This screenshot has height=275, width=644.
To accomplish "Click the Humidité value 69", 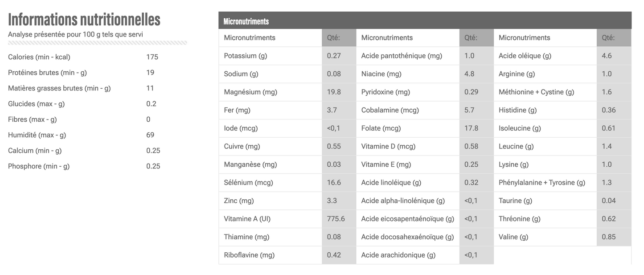I will (150, 135).
